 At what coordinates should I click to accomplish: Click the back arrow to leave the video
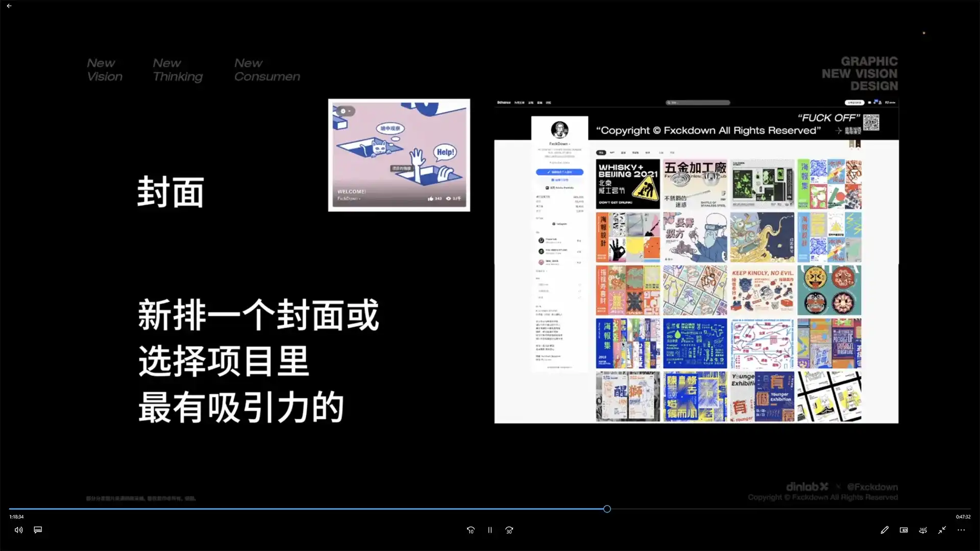pyautogui.click(x=9, y=6)
